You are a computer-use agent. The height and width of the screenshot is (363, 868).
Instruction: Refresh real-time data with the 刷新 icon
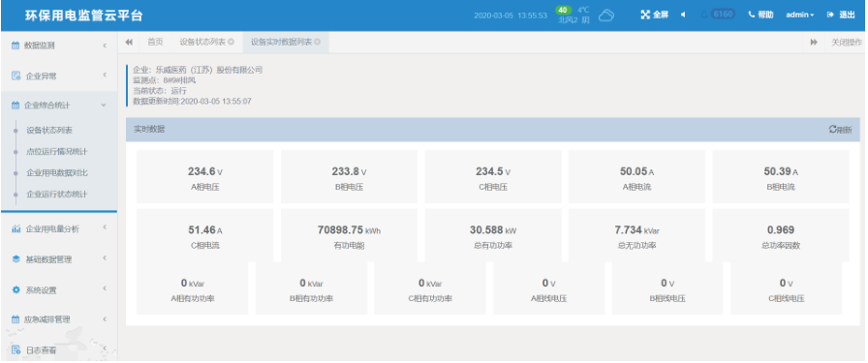point(832,130)
